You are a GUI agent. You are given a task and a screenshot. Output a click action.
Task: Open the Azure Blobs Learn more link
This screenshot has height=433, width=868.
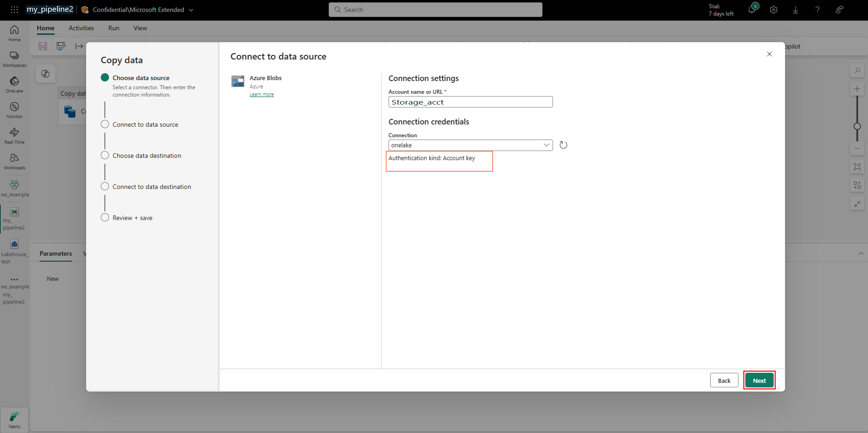262,94
